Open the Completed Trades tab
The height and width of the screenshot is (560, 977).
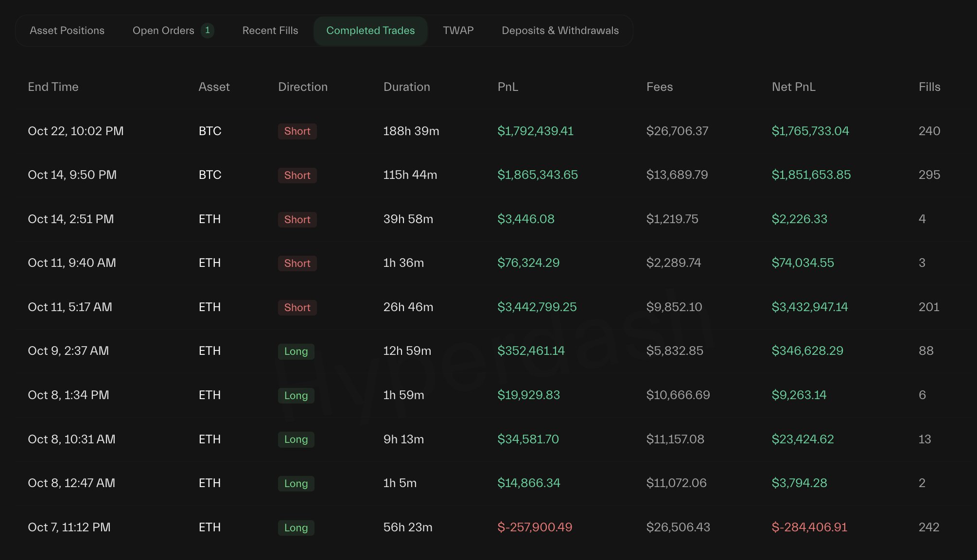coord(370,31)
